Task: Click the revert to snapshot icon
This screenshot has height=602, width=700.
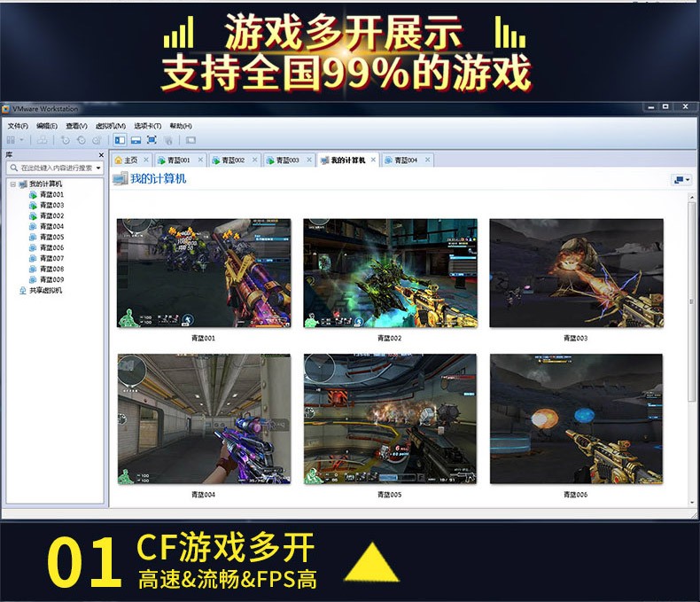Action: pos(82,140)
